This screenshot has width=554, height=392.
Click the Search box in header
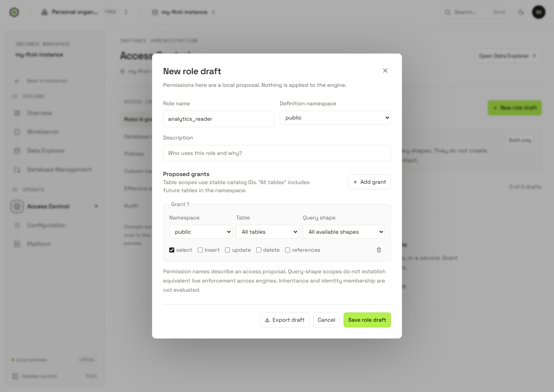474,12
